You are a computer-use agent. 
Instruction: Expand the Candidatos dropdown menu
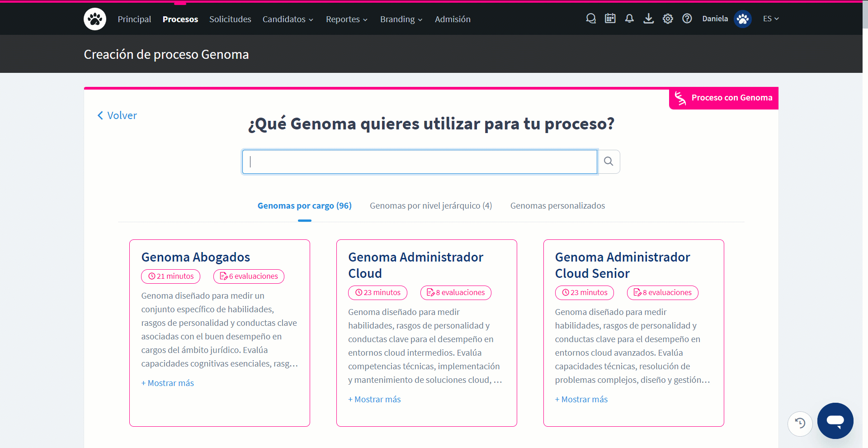click(288, 19)
